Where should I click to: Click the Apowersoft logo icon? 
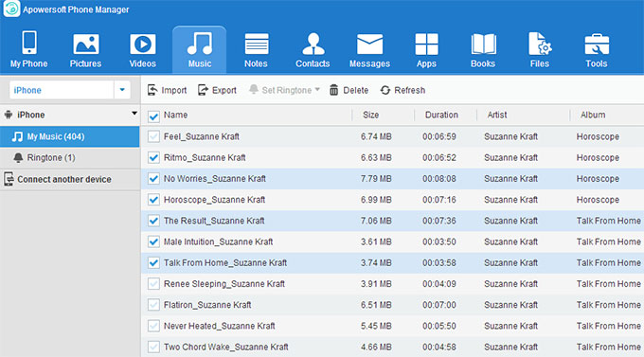click(11, 9)
